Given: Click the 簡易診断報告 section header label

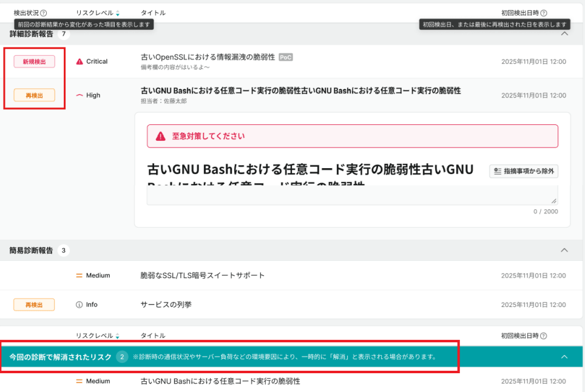Looking at the screenshot, I should pos(32,250).
